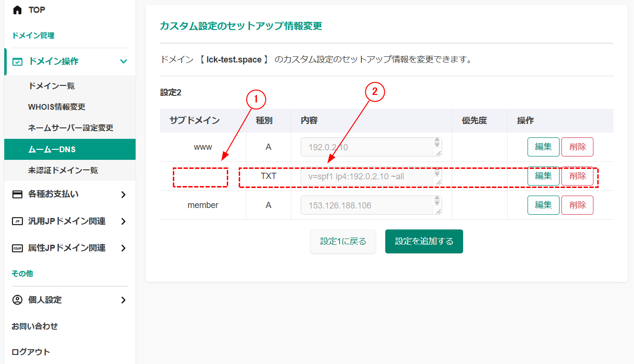This screenshot has width=634, height=364.
Task: Click the 設定2 section label
Action: pos(170,93)
